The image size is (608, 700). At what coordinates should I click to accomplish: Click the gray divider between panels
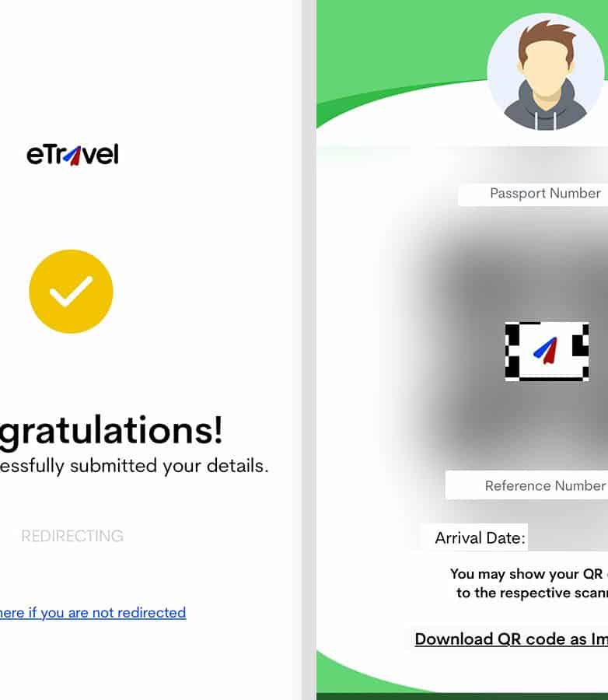[x=309, y=350]
